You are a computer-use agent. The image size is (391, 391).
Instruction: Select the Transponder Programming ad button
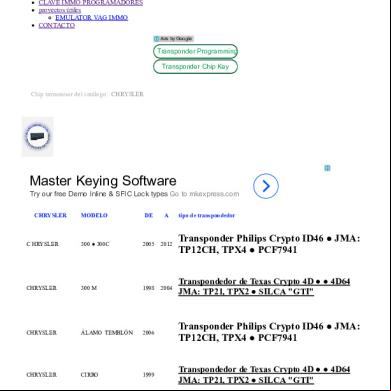195,51
